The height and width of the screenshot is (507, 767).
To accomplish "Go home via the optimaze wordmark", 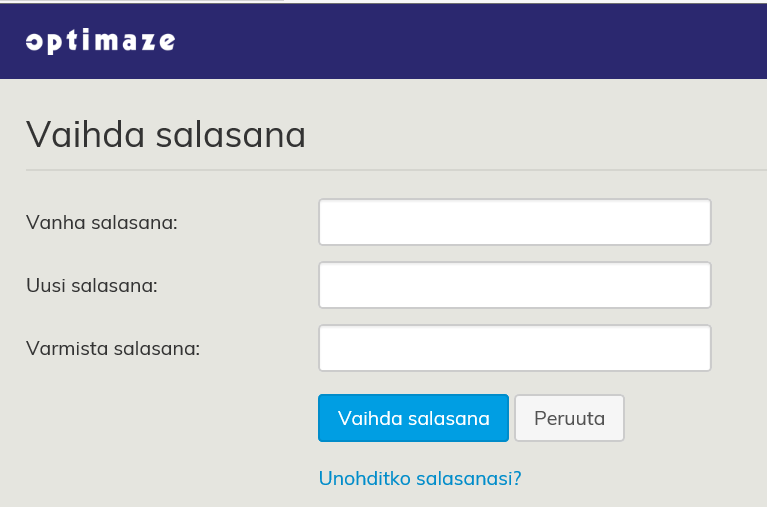I will click(101, 41).
